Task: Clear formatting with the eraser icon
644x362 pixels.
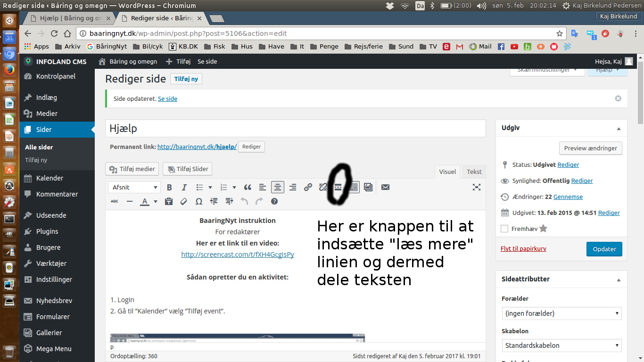Action: click(x=184, y=201)
